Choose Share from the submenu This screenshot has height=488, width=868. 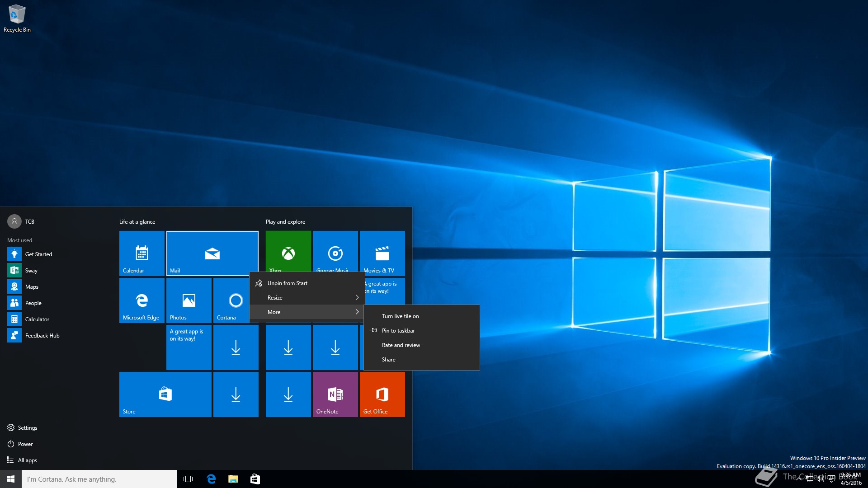pos(421,360)
